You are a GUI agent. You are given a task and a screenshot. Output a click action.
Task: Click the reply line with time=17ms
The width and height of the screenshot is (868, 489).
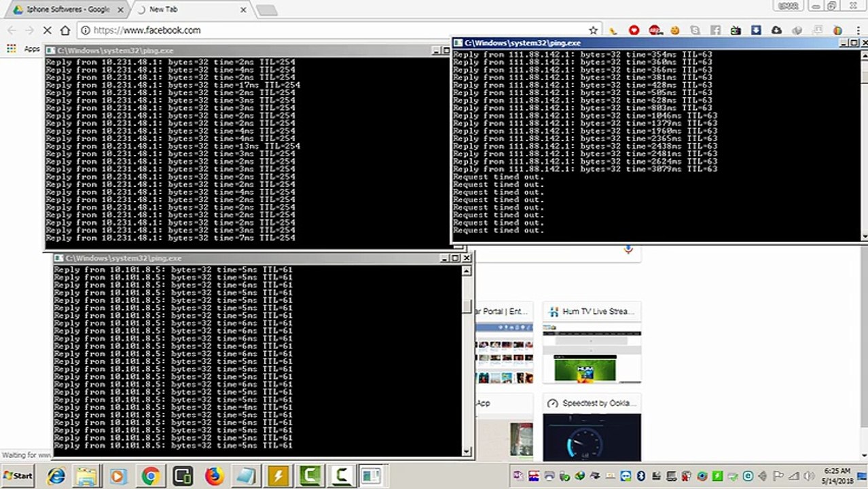point(173,85)
